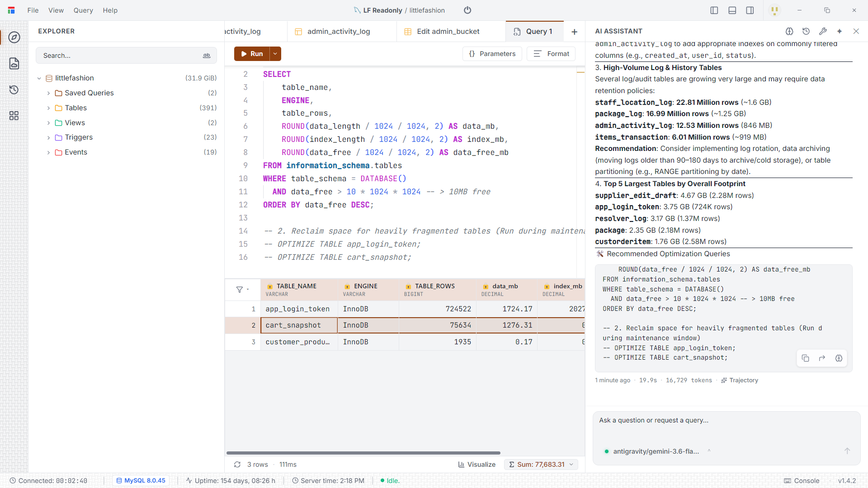The width and height of the screenshot is (868, 488).
Task: Run the query
Action: [x=252, y=54]
